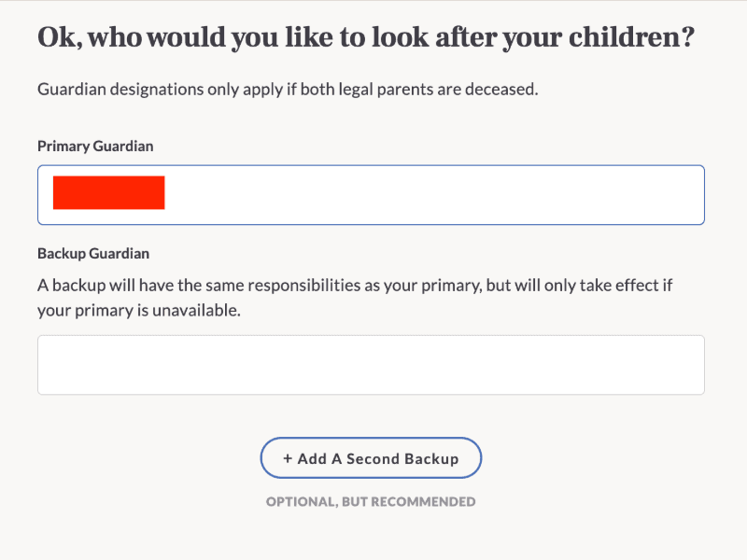Click the plus icon on Add Second Backup
Image resolution: width=747 pixels, height=560 pixels.
[x=288, y=459]
